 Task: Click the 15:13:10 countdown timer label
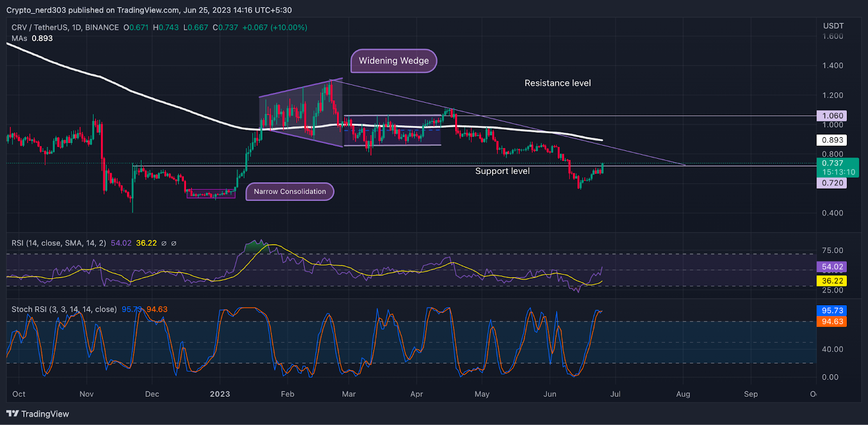838,172
